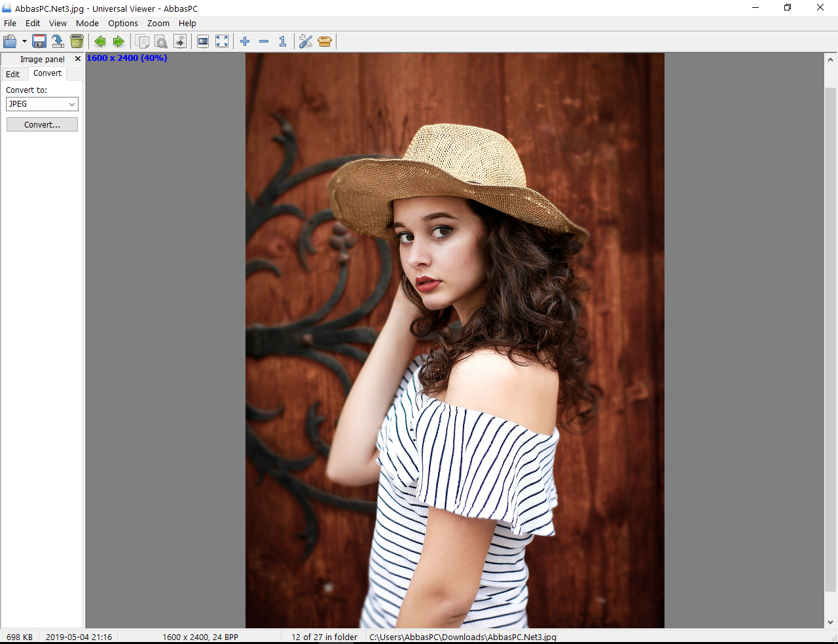
Task: Click the Open file folder icon
Action: [x=10, y=41]
